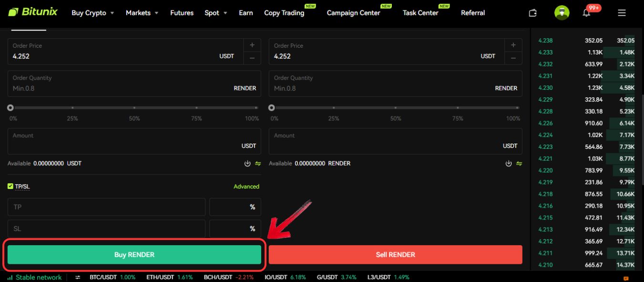
Task: Open the notifications bell
Action: [587, 13]
